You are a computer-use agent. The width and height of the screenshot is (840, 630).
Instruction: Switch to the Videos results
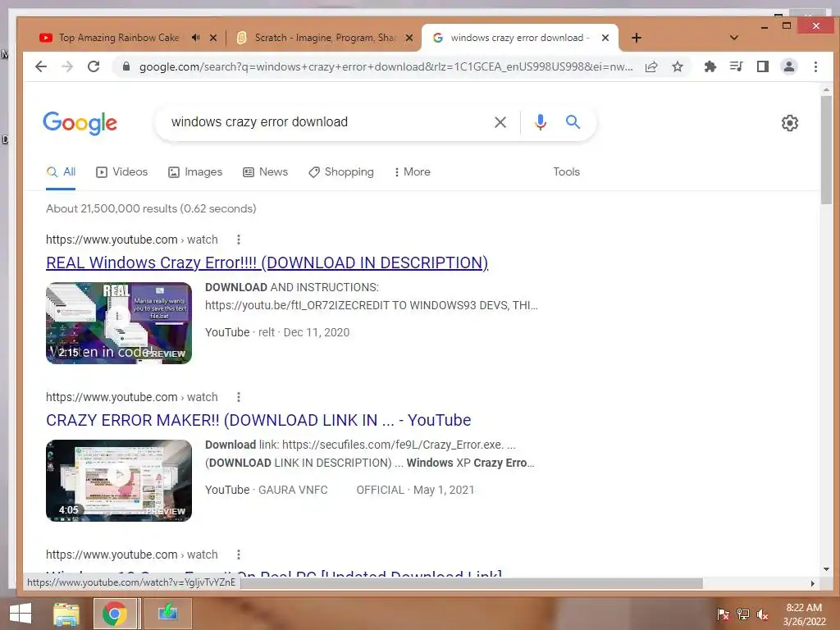[122, 172]
